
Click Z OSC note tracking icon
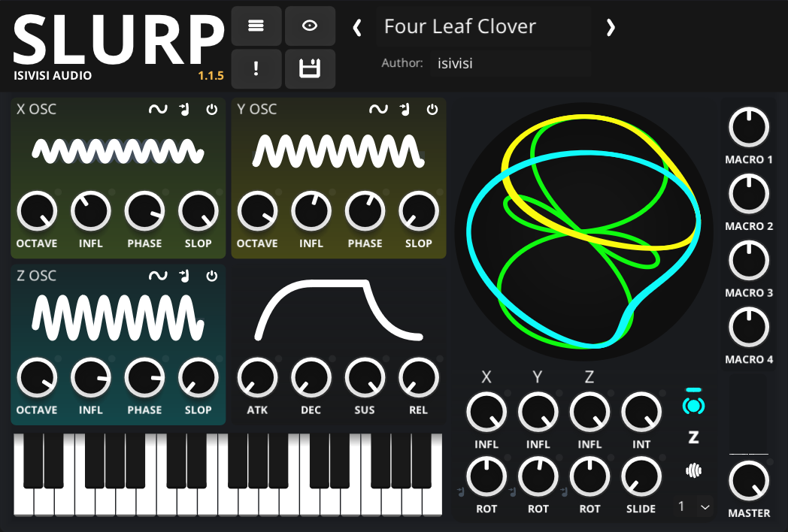tap(185, 275)
